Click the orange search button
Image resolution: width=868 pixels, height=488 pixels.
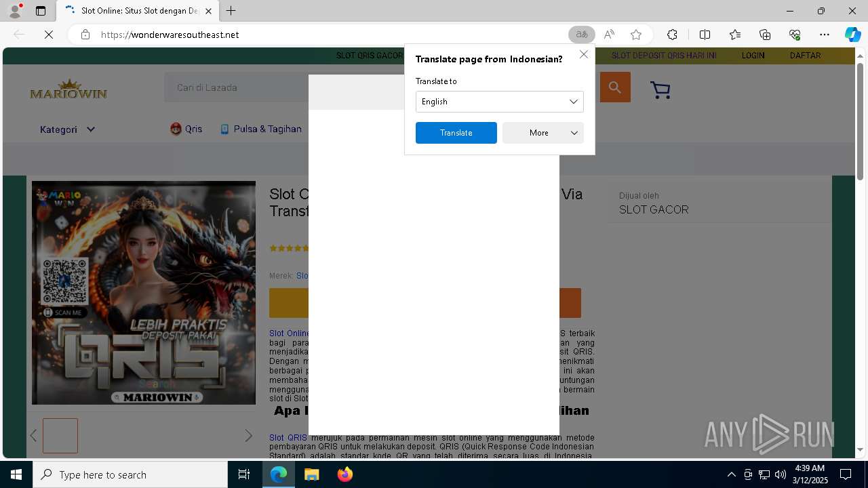pos(615,87)
